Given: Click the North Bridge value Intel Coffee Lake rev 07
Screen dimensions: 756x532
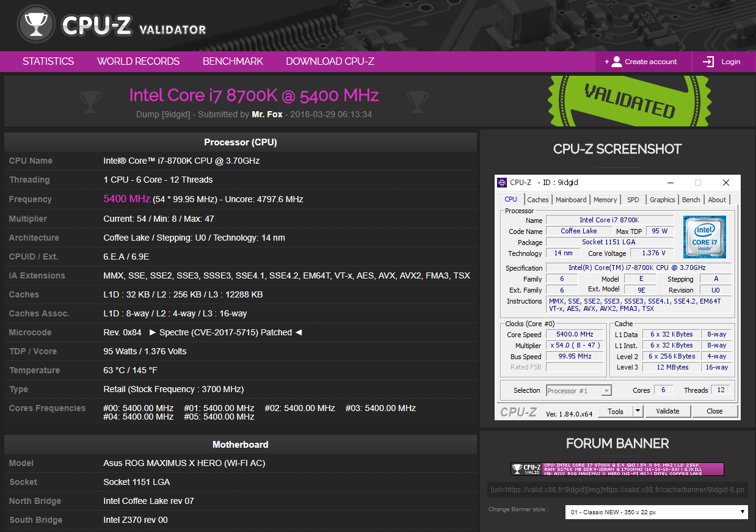Looking at the screenshot, I should click(149, 501).
